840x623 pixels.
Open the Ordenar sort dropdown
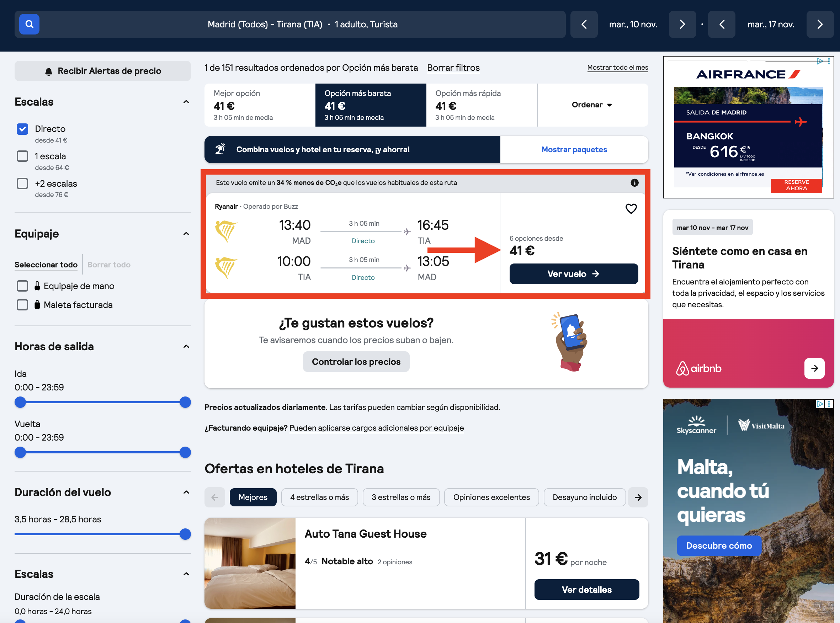pyautogui.click(x=592, y=105)
